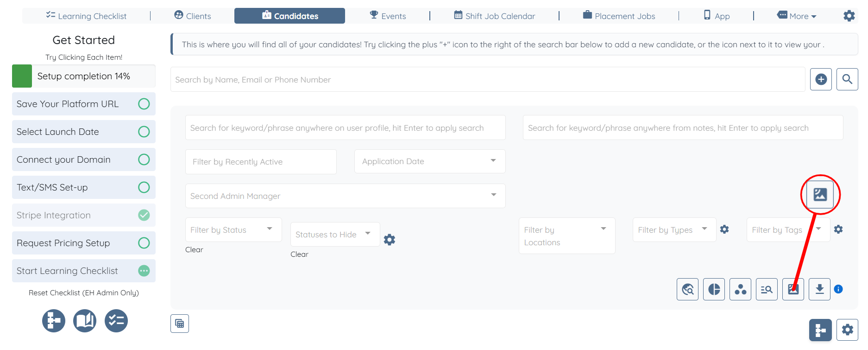This screenshot has width=868, height=350.
Task: Click Clear under Filter by Status
Action: (194, 249)
